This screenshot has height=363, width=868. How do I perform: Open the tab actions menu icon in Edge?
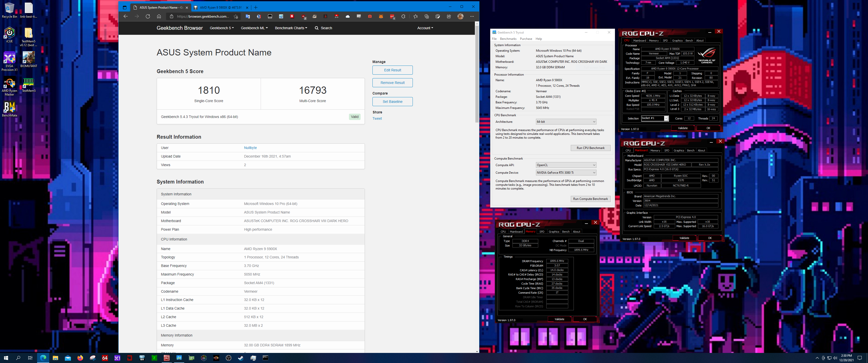pyautogui.click(x=125, y=7)
